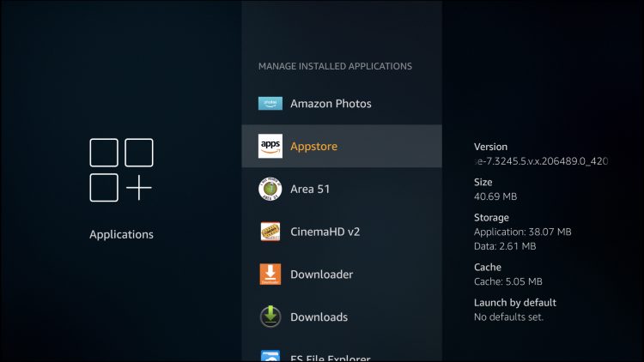Open the Downloads list entry
Screen dimensions: 644x362
[x=342, y=317]
